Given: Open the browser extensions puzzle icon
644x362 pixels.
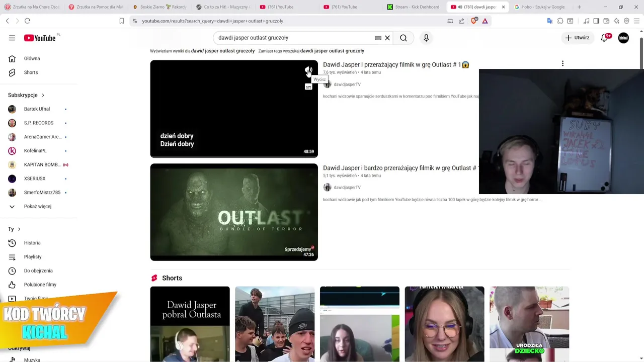Looking at the screenshot, I should [560, 21].
